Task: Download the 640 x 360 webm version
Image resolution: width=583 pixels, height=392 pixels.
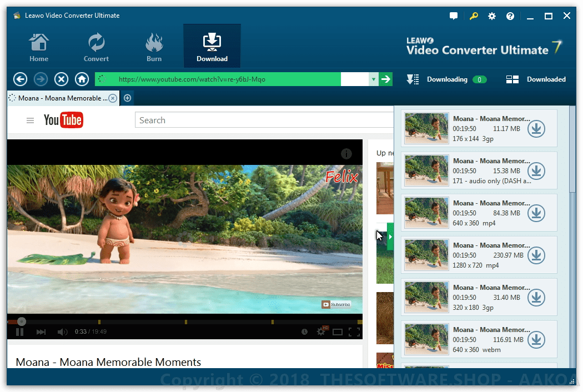Action: tap(536, 340)
